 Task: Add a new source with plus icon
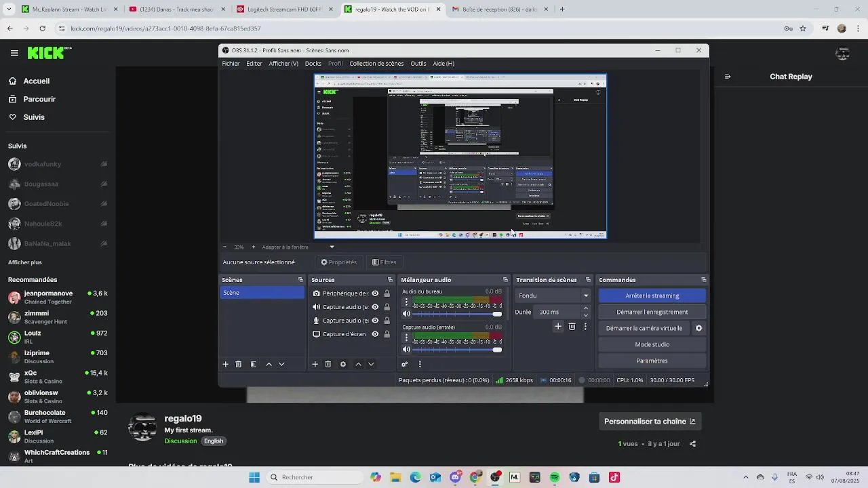tap(315, 364)
